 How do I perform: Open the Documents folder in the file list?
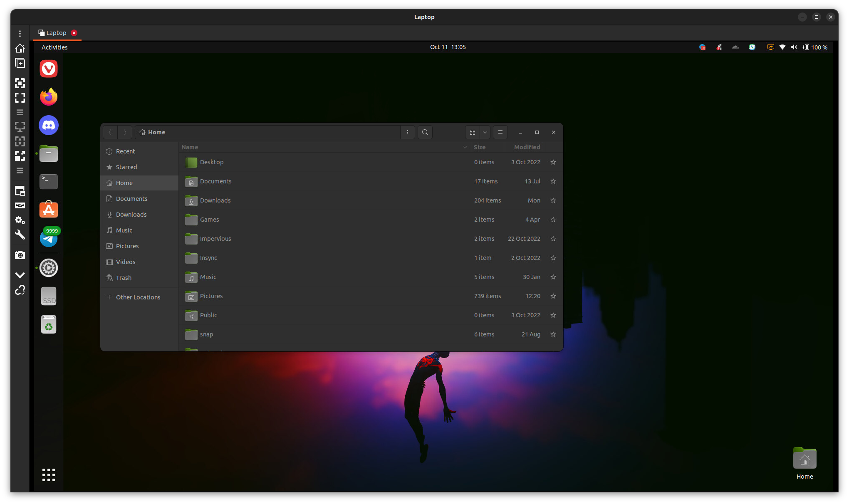(x=215, y=181)
